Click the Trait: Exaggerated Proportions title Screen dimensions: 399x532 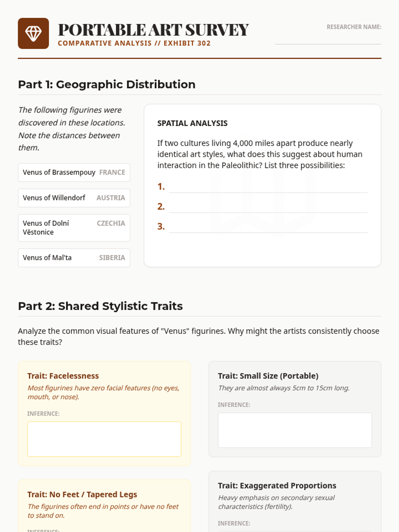tap(277, 485)
